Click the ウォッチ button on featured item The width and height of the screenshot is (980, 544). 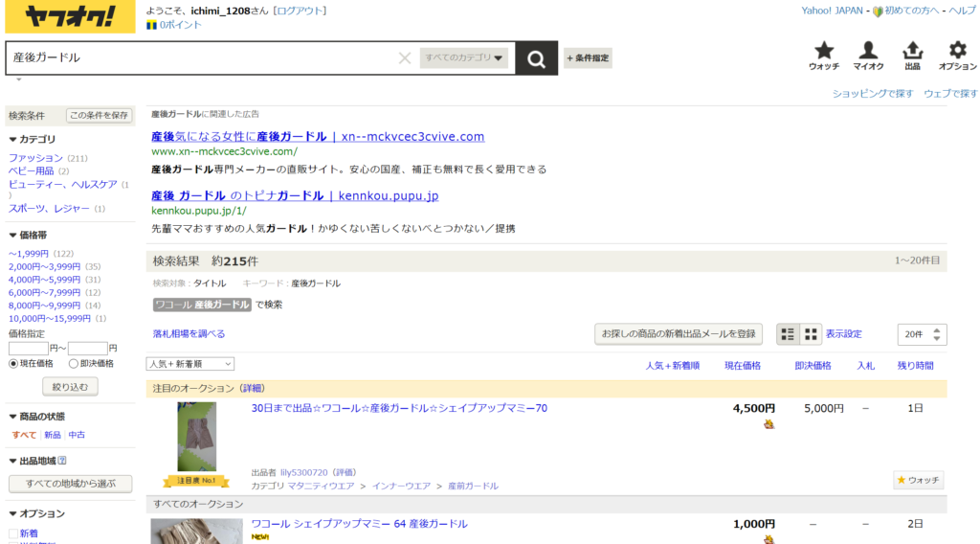coord(918,480)
